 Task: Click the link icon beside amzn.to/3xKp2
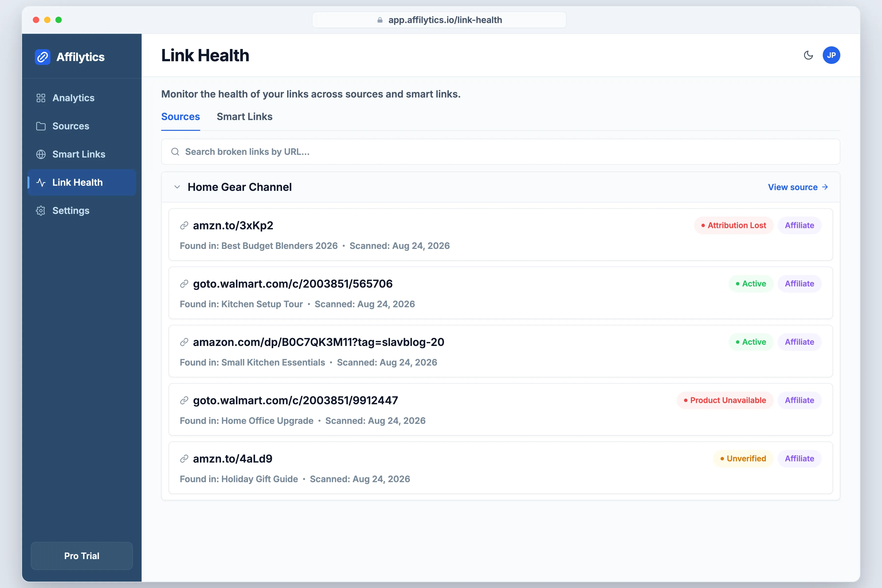point(184,225)
